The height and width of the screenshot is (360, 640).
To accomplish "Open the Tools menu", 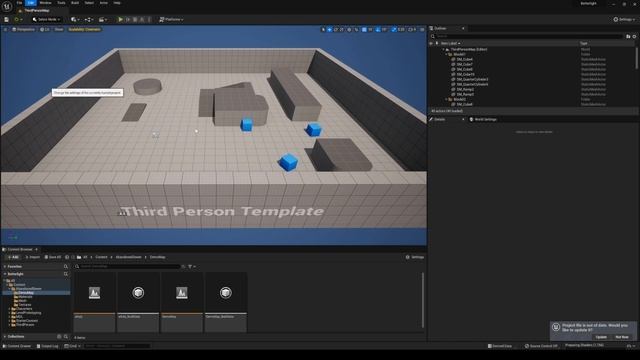I will (x=61, y=3).
